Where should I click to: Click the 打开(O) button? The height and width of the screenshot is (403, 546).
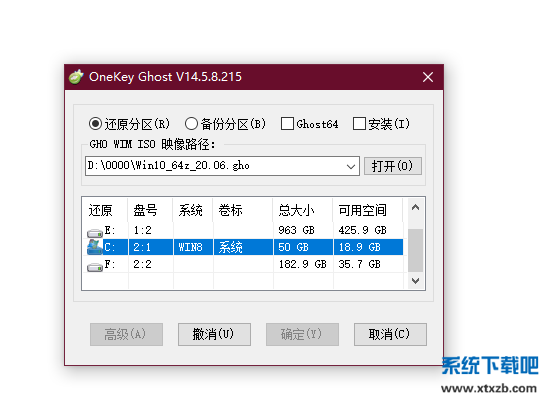(x=392, y=166)
